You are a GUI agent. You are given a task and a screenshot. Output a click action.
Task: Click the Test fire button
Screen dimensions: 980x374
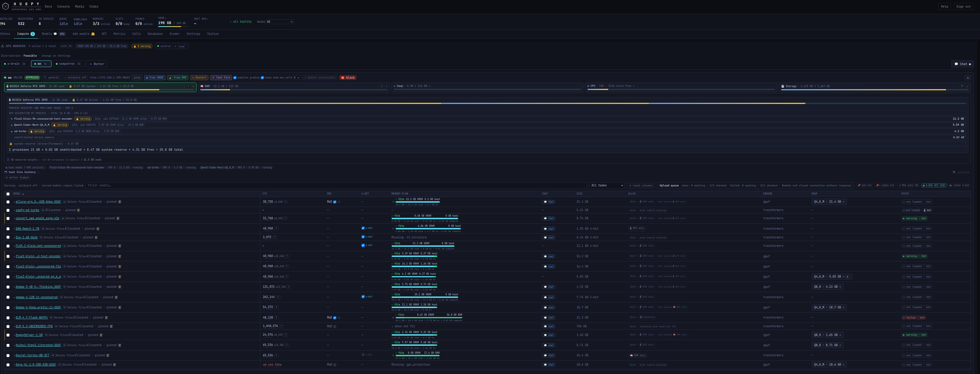click(x=221, y=78)
